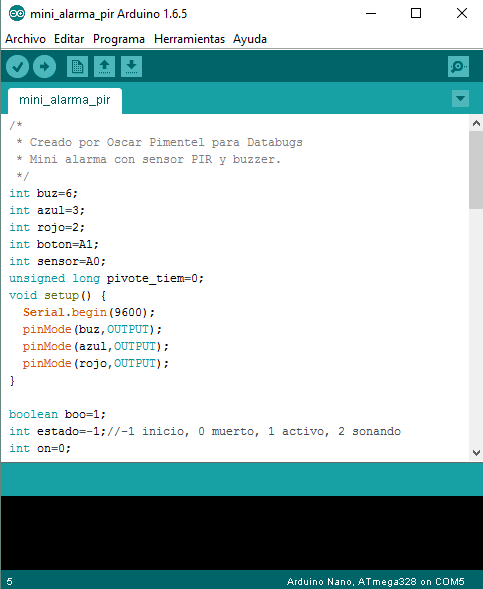Click the Verify (checkmark) button
The width and height of the screenshot is (483, 589).
[18, 67]
